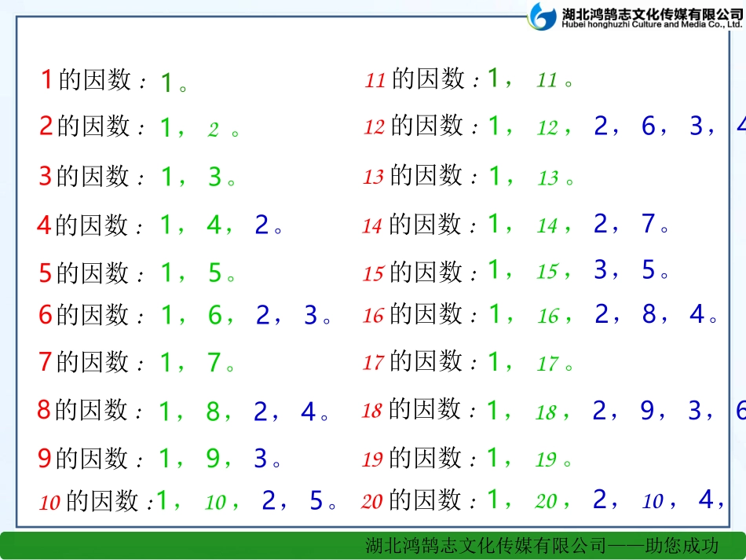Viewport: 746px width, 560px height.
Task: Click the blue italic factor 10 in row 20
Action: 653,501
